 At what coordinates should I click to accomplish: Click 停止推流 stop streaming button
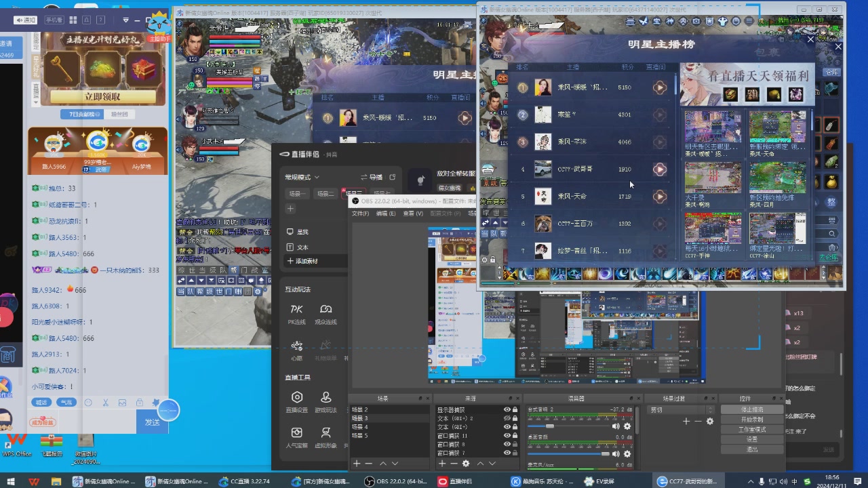(x=752, y=410)
